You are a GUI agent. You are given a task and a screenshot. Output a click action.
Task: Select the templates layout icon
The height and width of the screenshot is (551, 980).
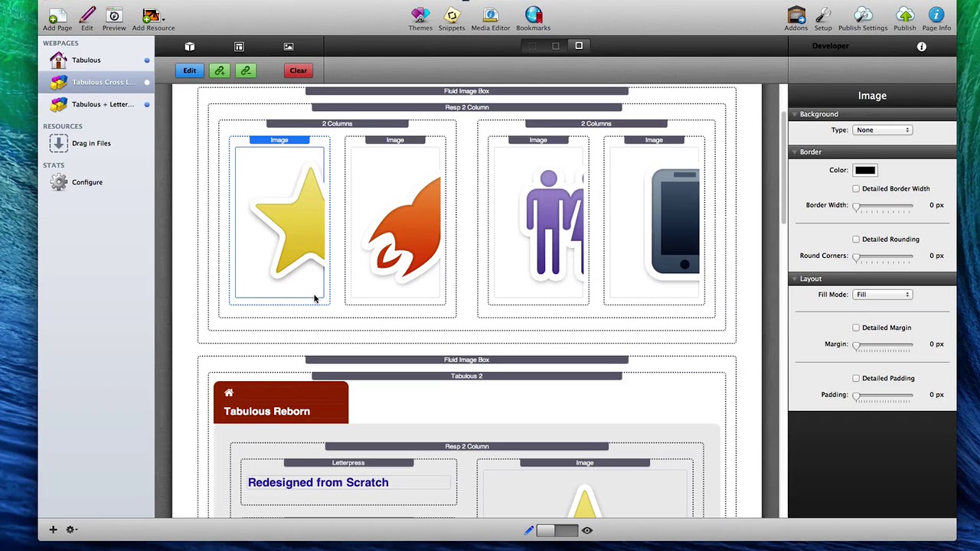239,47
